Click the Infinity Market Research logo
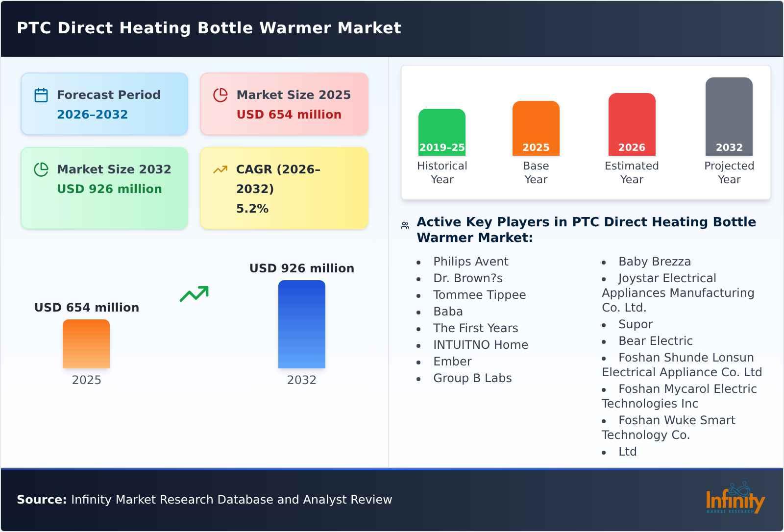784x532 pixels. pyautogui.click(x=736, y=500)
